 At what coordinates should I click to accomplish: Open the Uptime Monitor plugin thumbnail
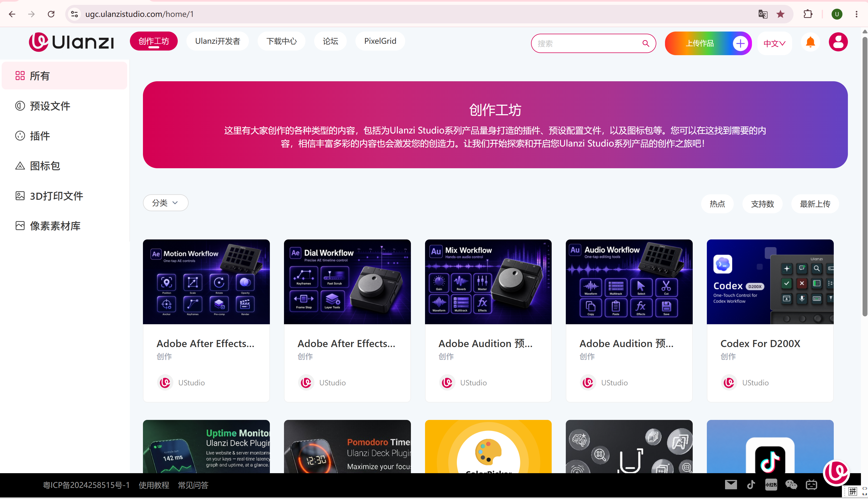coord(206,447)
